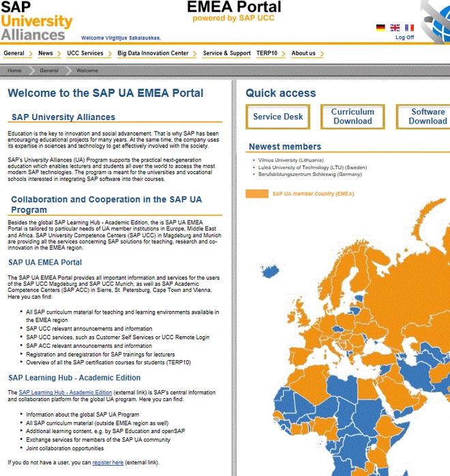The image size is (450, 476).
Task: Open the News menu
Action: [46, 53]
